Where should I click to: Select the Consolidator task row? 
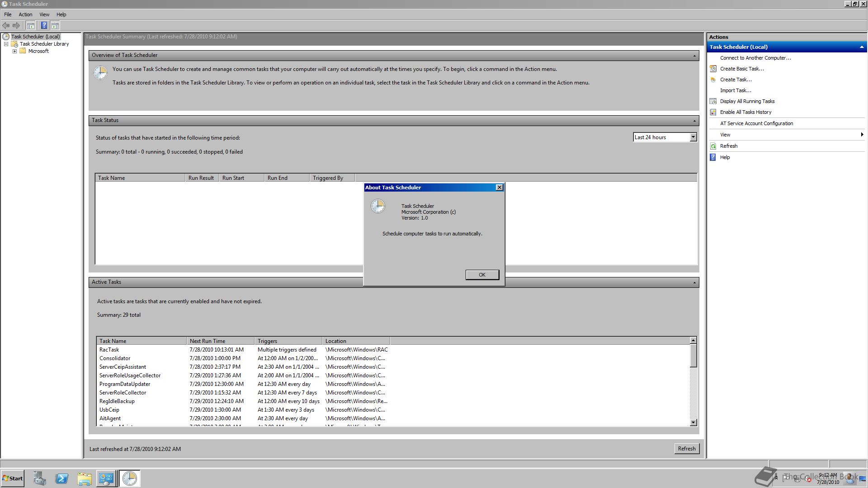[x=244, y=358]
